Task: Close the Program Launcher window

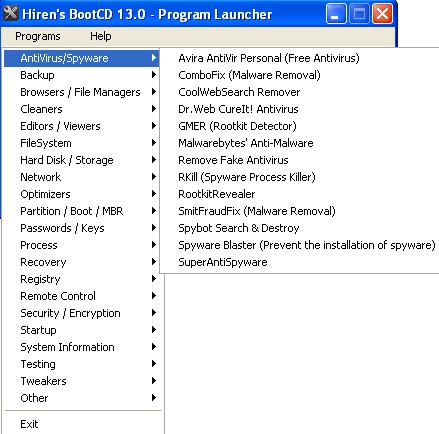Action: (x=382, y=14)
